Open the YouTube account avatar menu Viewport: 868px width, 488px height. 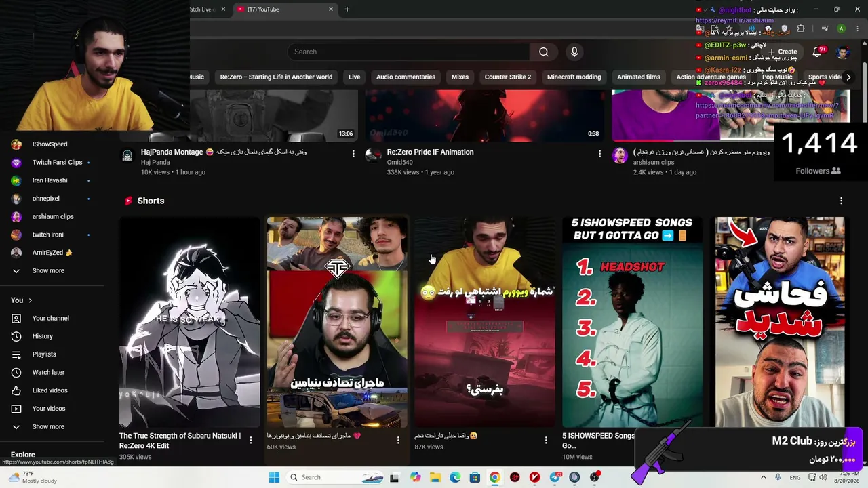point(843,52)
